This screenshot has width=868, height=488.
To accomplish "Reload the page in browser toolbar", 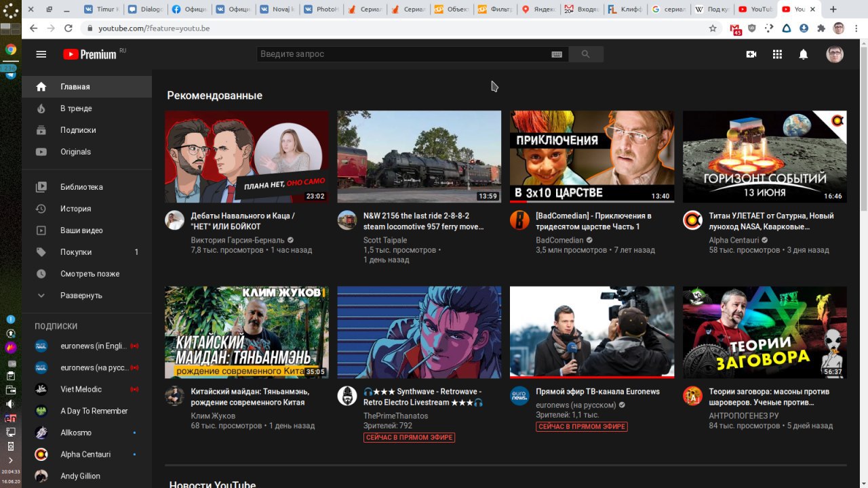I will click(68, 28).
